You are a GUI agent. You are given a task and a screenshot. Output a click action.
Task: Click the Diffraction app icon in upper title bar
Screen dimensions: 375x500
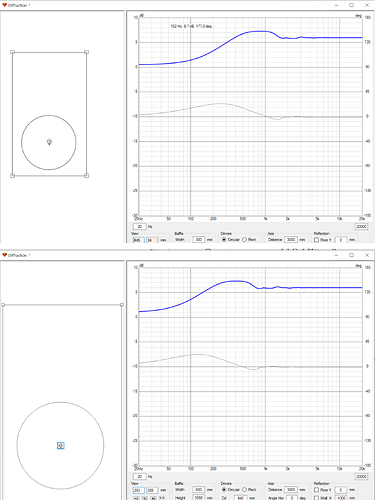(x=4, y=5)
